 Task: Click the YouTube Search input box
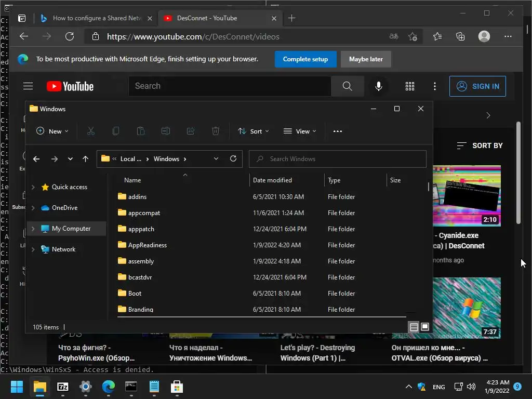coord(230,86)
